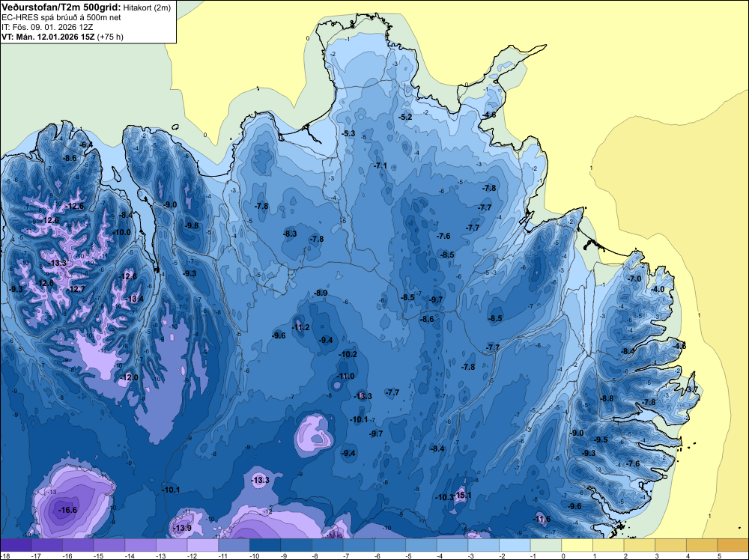
Task: Click the -11.2 temperature label
Action: pos(301,327)
